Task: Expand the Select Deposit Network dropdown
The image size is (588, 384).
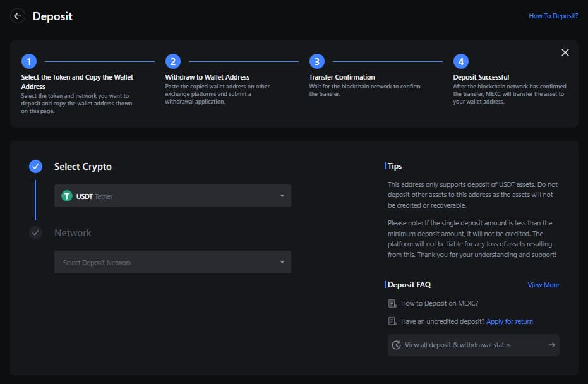Action: pyautogui.click(x=172, y=263)
